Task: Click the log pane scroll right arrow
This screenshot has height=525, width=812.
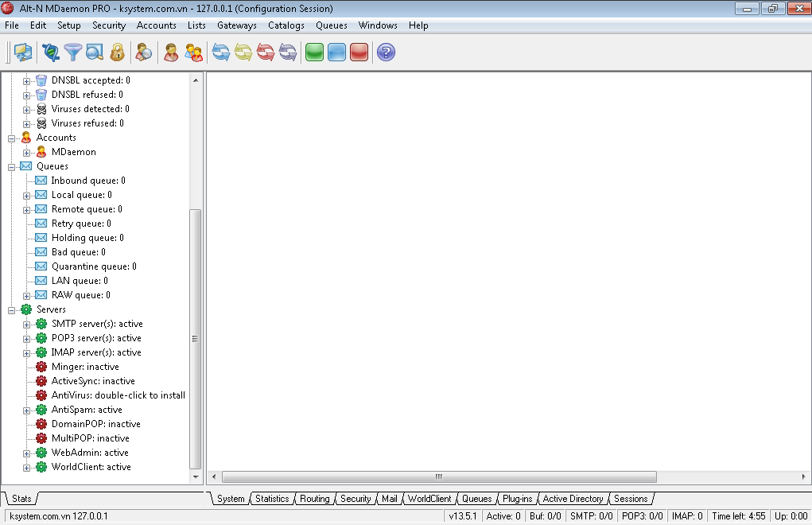Action: 803,476
